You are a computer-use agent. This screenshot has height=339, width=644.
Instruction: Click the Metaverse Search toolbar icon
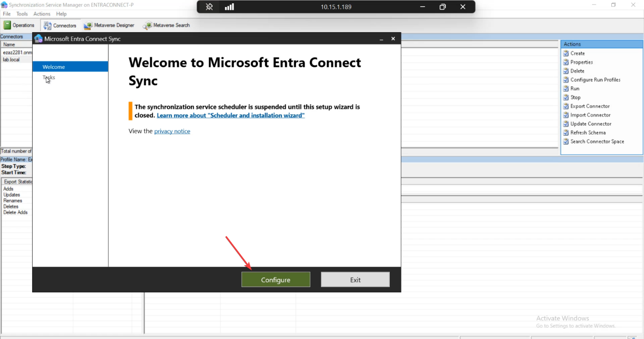147,26
